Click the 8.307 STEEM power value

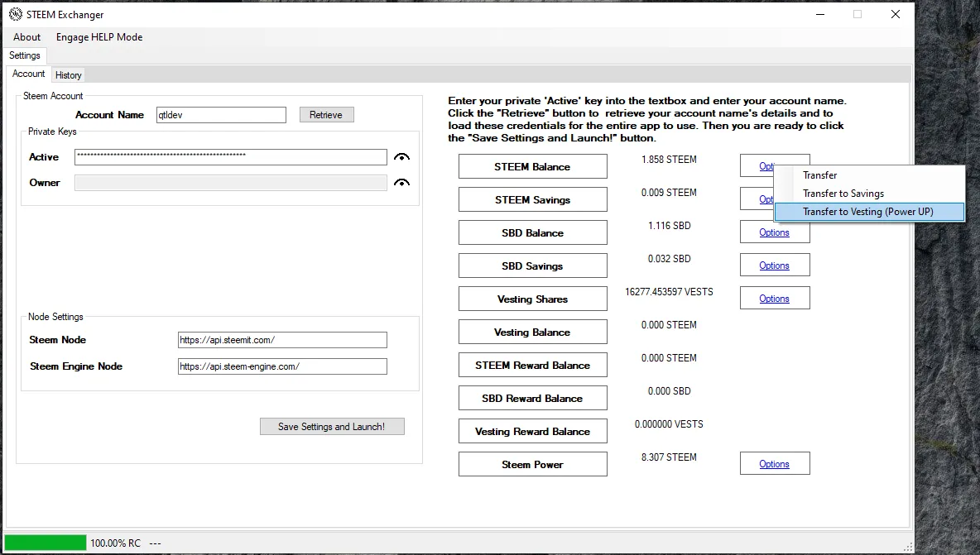tap(669, 457)
